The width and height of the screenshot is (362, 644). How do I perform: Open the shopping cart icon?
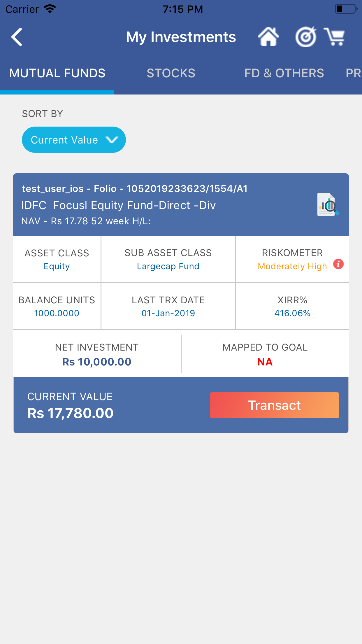point(335,37)
